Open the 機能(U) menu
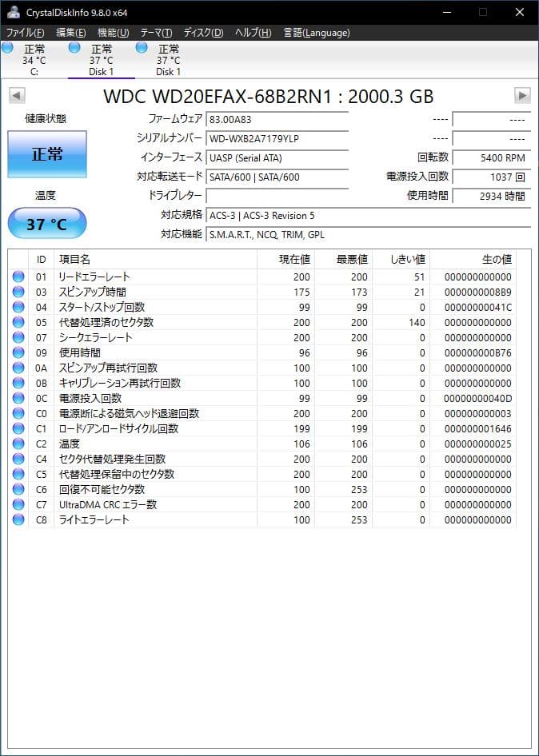The width and height of the screenshot is (539, 756). coord(114,33)
